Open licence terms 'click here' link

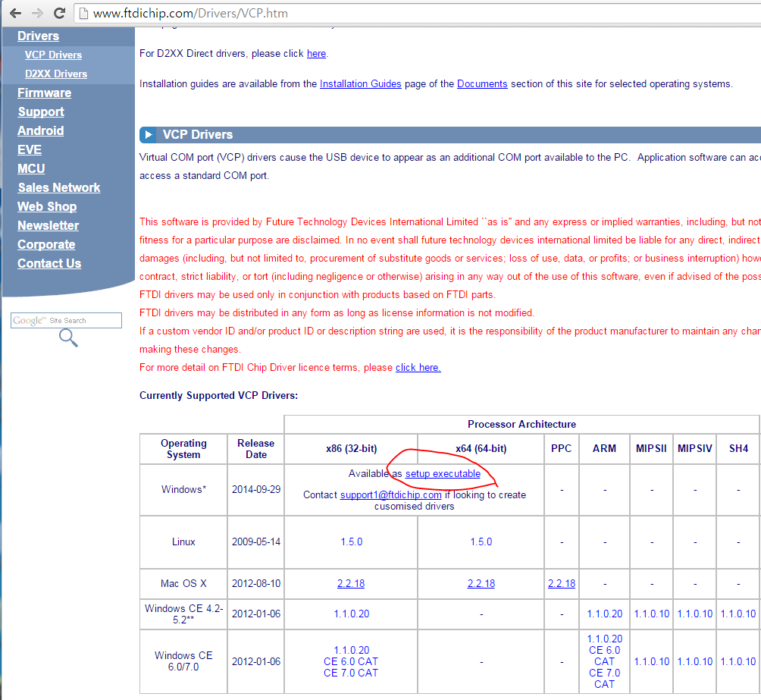(418, 367)
